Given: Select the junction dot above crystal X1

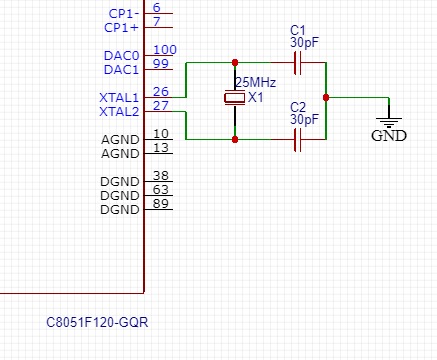Looking at the screenshot, I should coord(235,62).
